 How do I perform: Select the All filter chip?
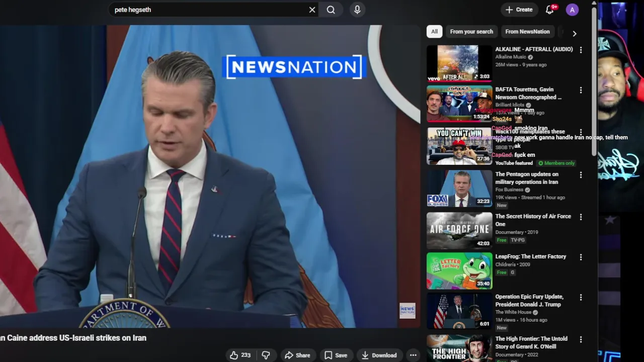pos(434,31)
